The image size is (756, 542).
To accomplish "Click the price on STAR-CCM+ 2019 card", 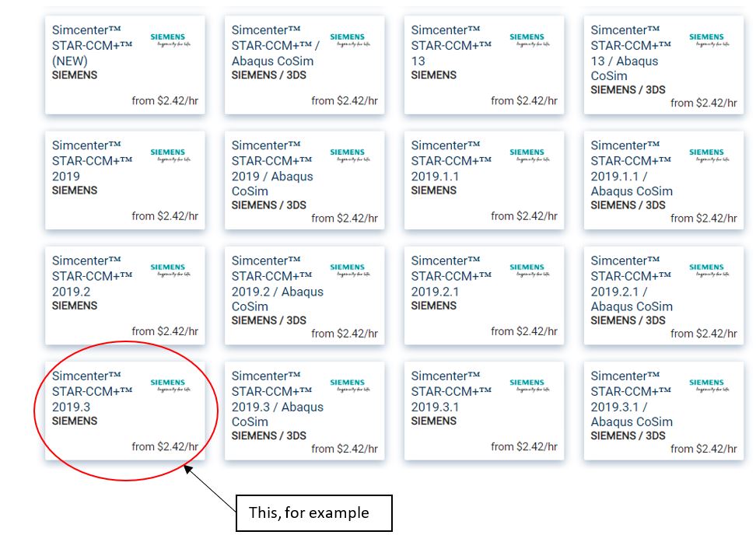I will (165, 216).
